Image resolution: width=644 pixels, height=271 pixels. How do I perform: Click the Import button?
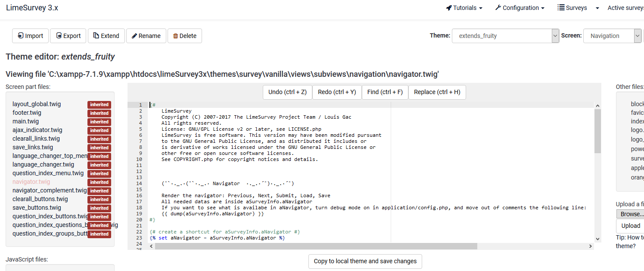point(31,36)
